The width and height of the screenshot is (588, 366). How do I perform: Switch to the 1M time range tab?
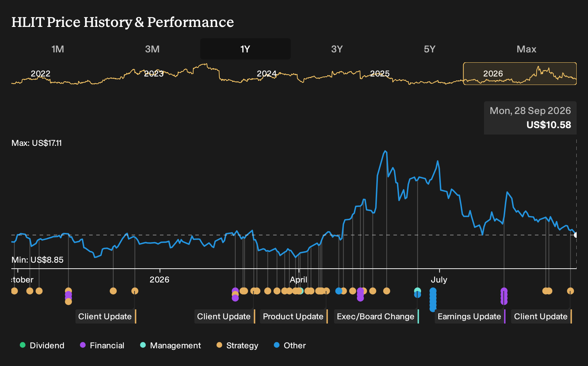58,49
